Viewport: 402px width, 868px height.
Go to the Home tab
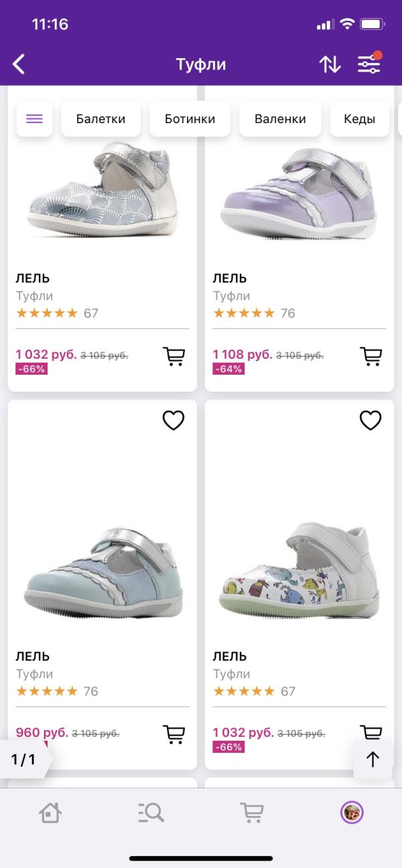(x=50, y=812)
